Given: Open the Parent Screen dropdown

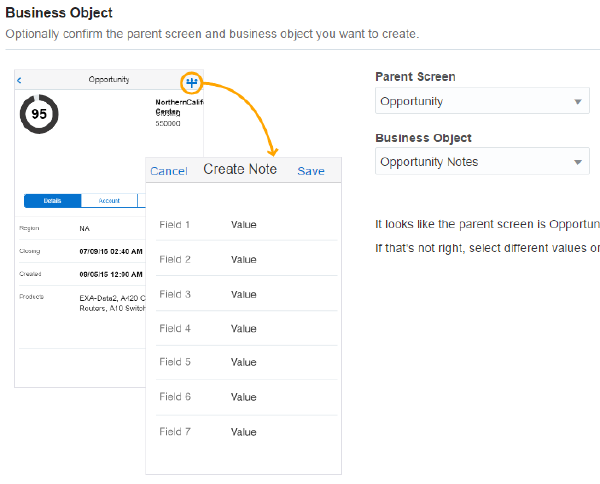Looking at the screenshot, I should (x=482, y=101).
